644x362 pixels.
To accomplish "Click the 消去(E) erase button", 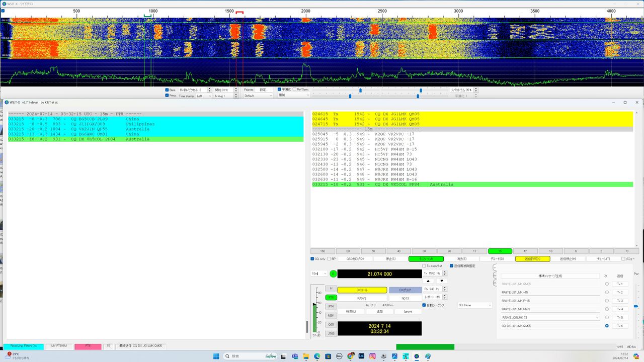I will [x=462, y=259].
